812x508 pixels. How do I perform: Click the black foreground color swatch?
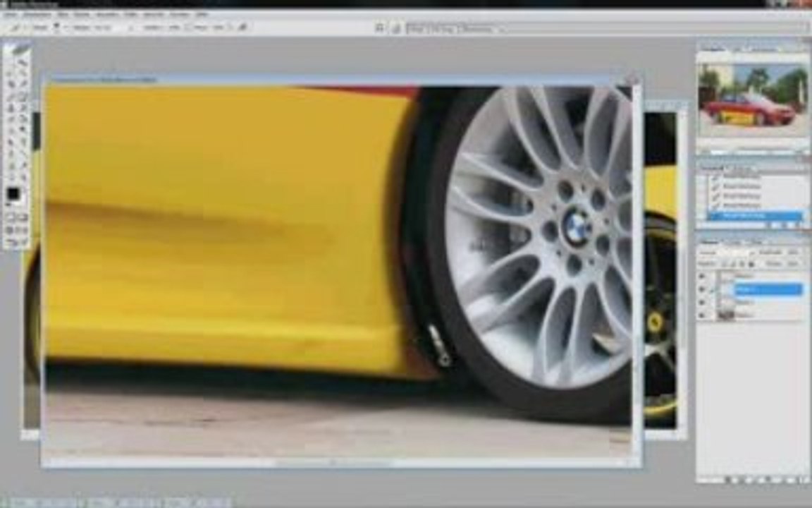tap(13, 195)
